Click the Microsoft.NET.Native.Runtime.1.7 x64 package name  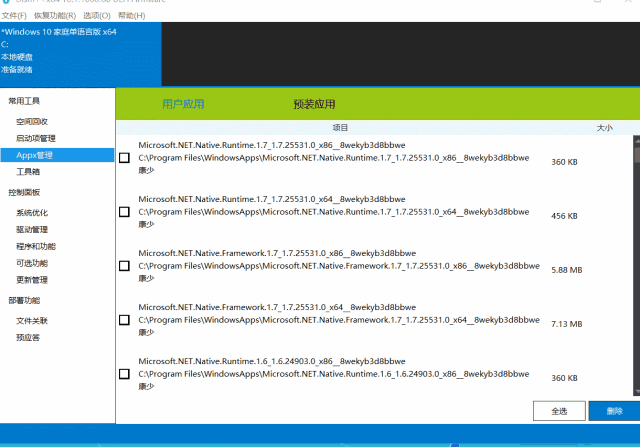[272, 199]
